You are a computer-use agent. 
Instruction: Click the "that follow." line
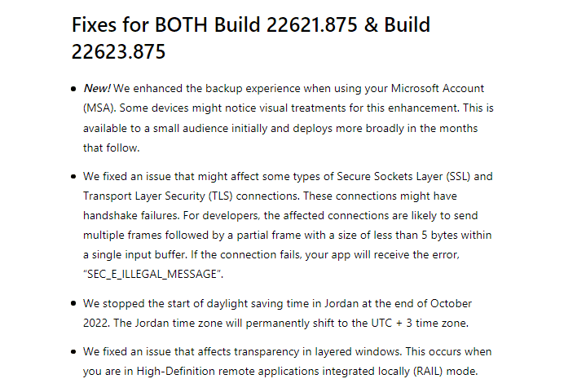tap(111, 148)
